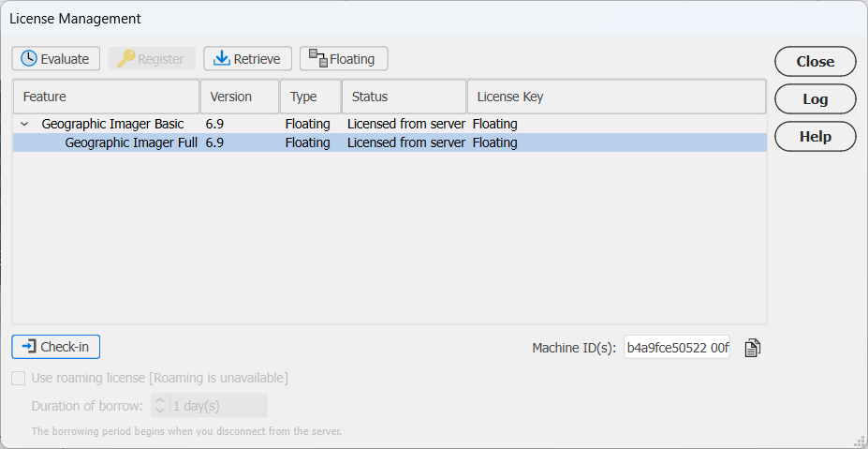Open the license Log
The width and height of the screenshot is (868, 449).
[x=816, y=99]
